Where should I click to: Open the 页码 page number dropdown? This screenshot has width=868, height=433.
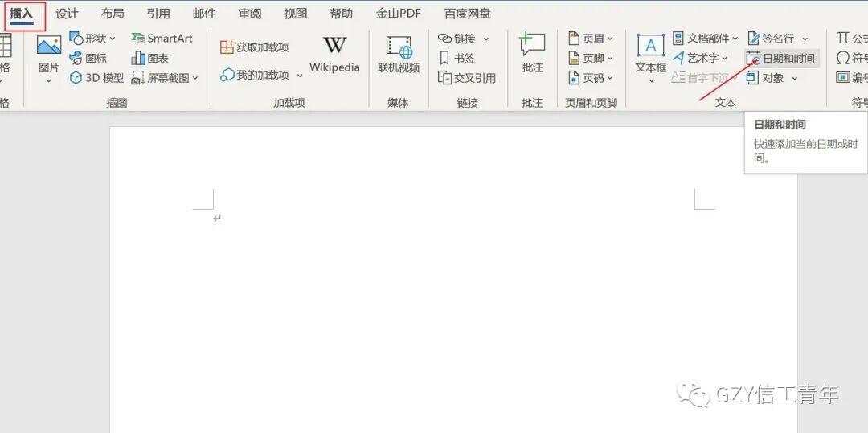(592, 78)
